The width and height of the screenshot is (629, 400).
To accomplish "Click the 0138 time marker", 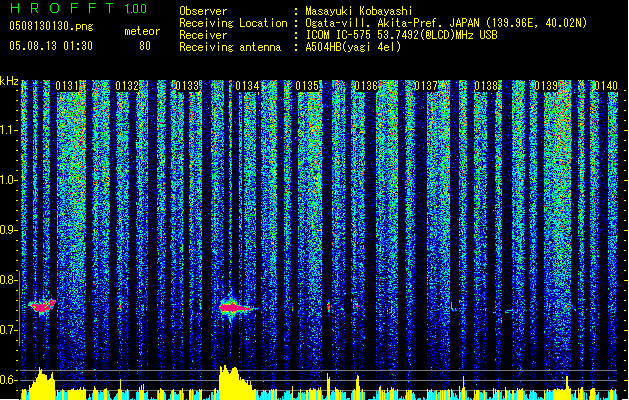I will click(486, 86).
